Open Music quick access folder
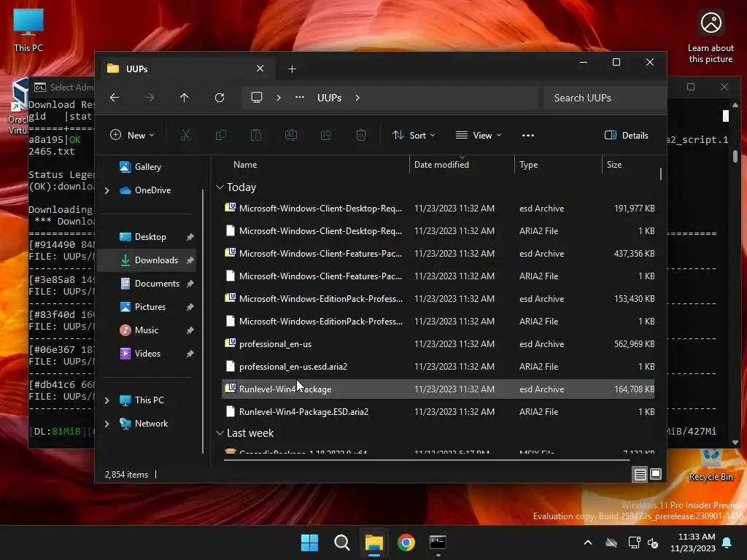The height and width of the screenshot is (560, 747). click(x=147, y=330)
